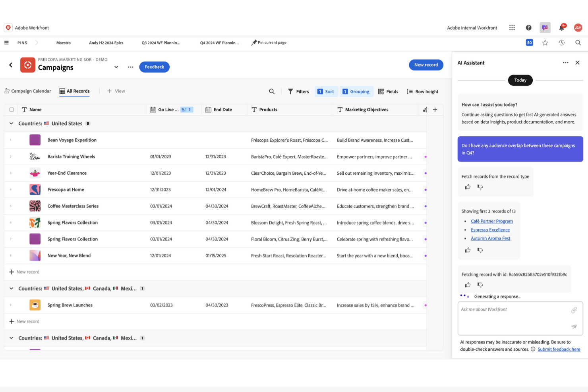Expand the pins chevron arrow
Screen dimensions: 588x392
(37, 42)
